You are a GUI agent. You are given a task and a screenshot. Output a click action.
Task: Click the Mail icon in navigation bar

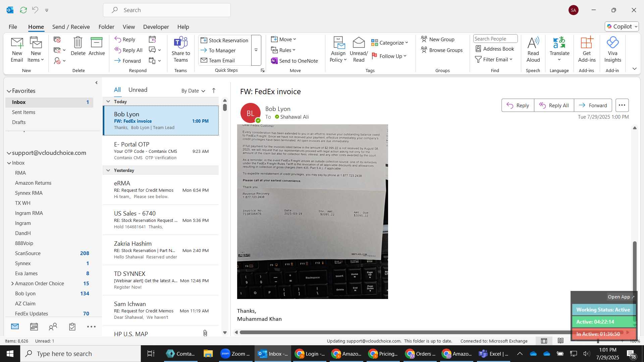point(15,326)
